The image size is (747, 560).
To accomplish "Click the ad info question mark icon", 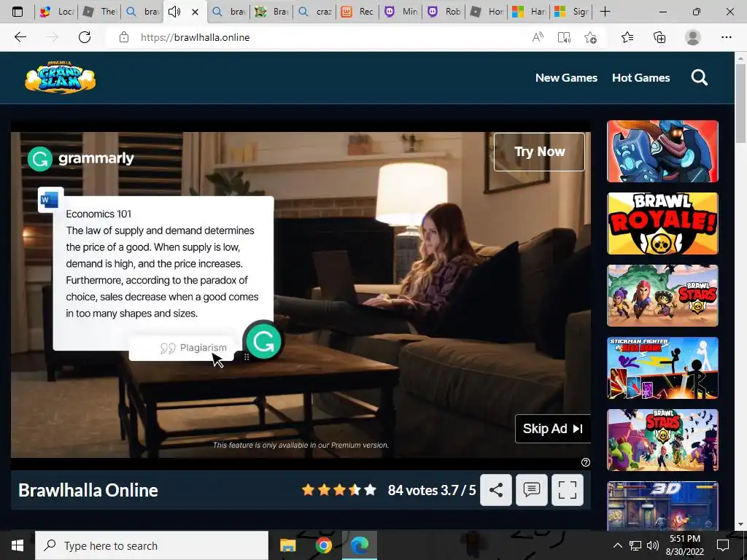I will coord(586,462).
